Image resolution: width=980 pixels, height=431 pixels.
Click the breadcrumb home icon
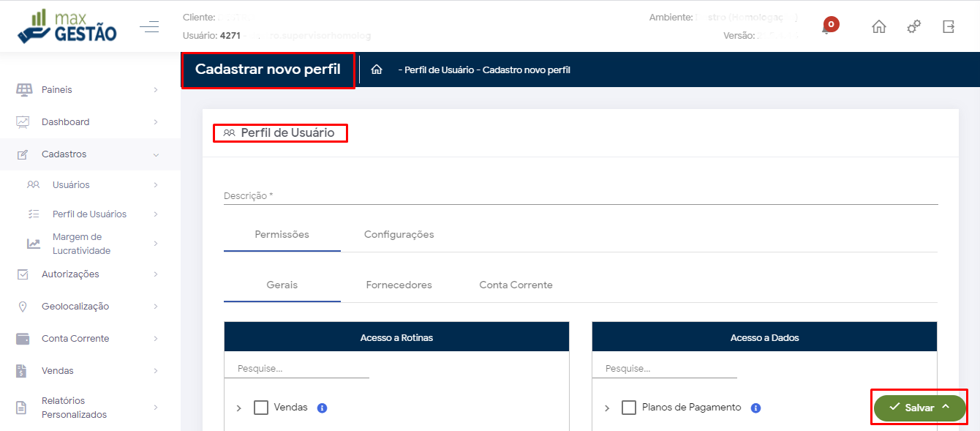coord(377,70)
